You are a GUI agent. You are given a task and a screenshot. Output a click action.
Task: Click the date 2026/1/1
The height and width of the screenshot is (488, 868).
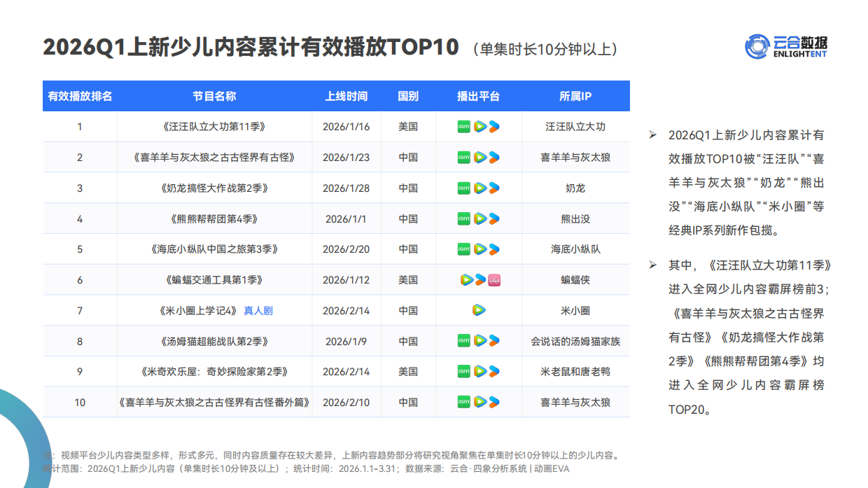[x=346, y=219]
